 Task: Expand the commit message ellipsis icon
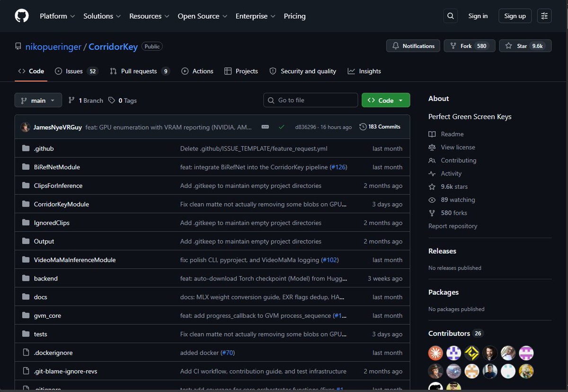click(265, 127)
